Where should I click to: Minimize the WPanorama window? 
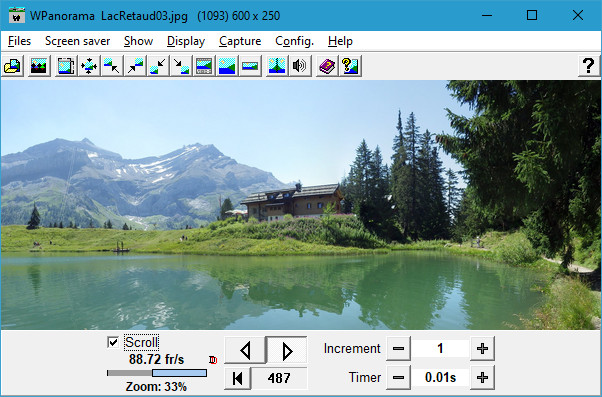[487, 15]
